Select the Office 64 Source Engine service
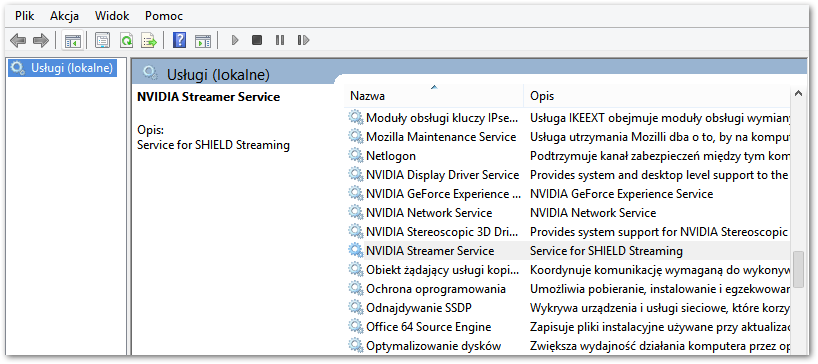This screenshot has height=364, width=818. coord(428,327)
